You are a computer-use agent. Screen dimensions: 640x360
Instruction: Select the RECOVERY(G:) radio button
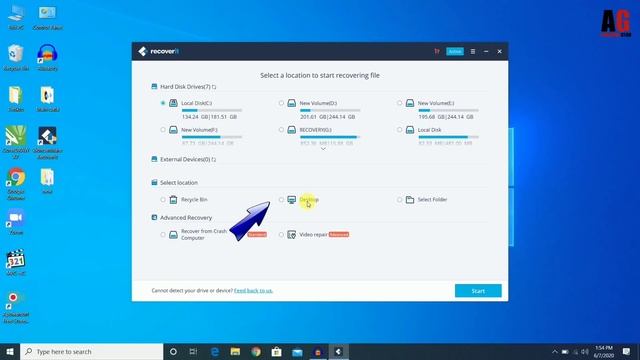click(x=281, y=130)
